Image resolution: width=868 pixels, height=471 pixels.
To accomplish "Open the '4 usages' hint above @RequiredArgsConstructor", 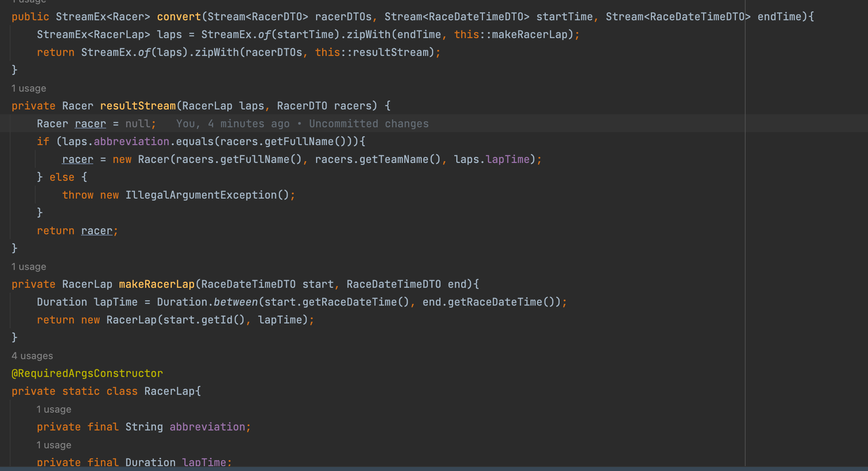I will tap(32, 356).
